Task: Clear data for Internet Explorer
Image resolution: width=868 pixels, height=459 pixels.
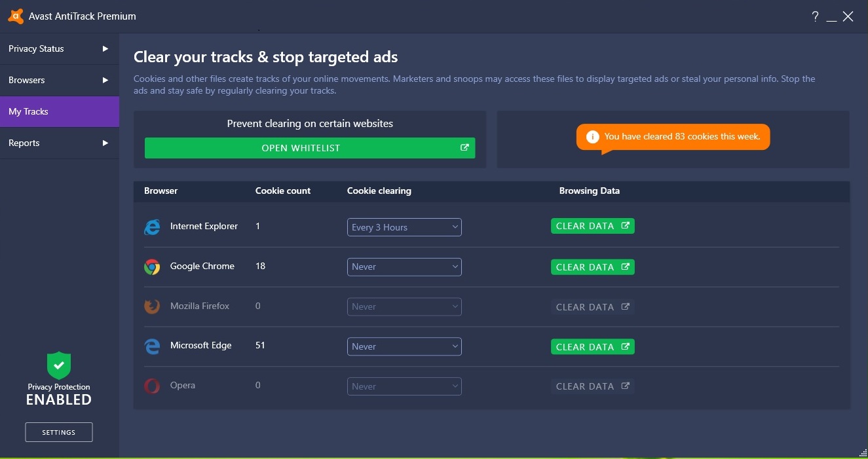Action: 593,226
